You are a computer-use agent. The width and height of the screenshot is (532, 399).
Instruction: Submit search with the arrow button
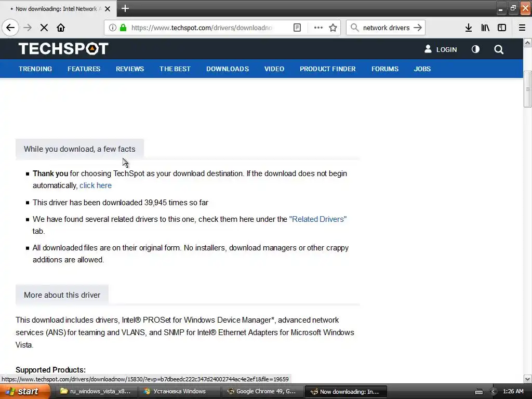(x=418, y=28)
